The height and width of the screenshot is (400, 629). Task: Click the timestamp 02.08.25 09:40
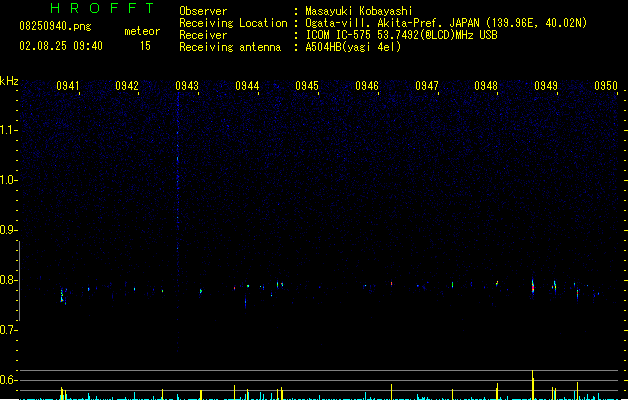point(61,46)
